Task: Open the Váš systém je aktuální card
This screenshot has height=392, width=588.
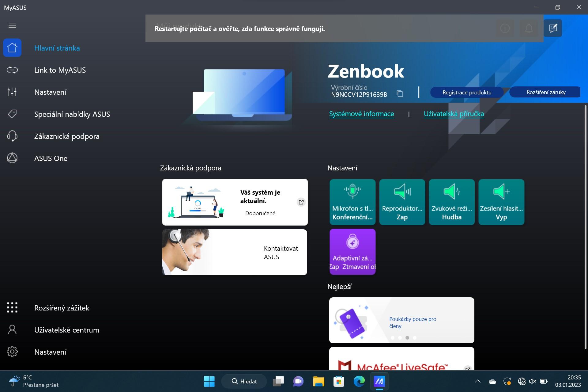Action: pos(235,202)
